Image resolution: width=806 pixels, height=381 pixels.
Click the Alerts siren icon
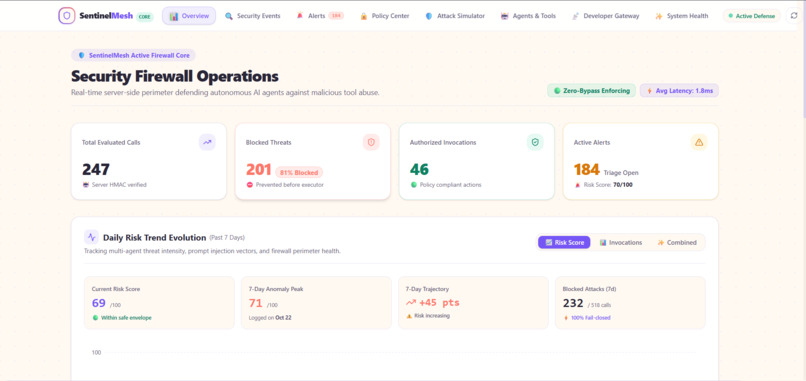[300, 16]
